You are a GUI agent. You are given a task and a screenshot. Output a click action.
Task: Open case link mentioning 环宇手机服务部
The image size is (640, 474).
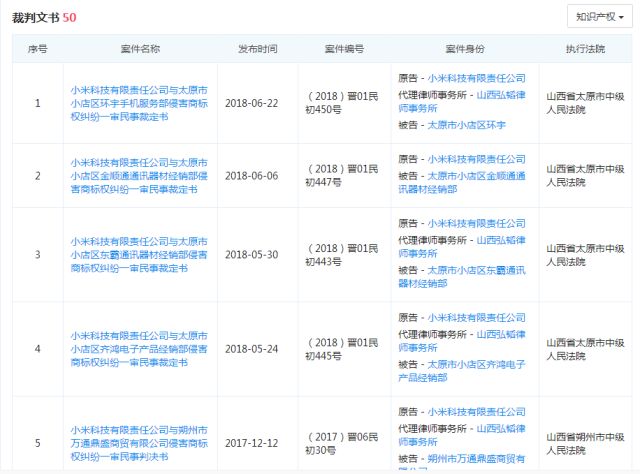(139, 103)
